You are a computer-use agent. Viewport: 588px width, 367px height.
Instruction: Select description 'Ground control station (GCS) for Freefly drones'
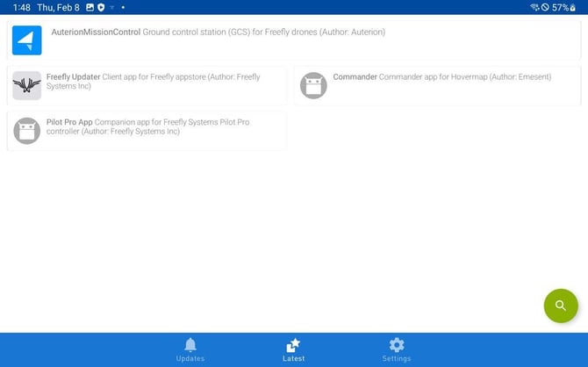pyautogui.click(x=230, y=32)
